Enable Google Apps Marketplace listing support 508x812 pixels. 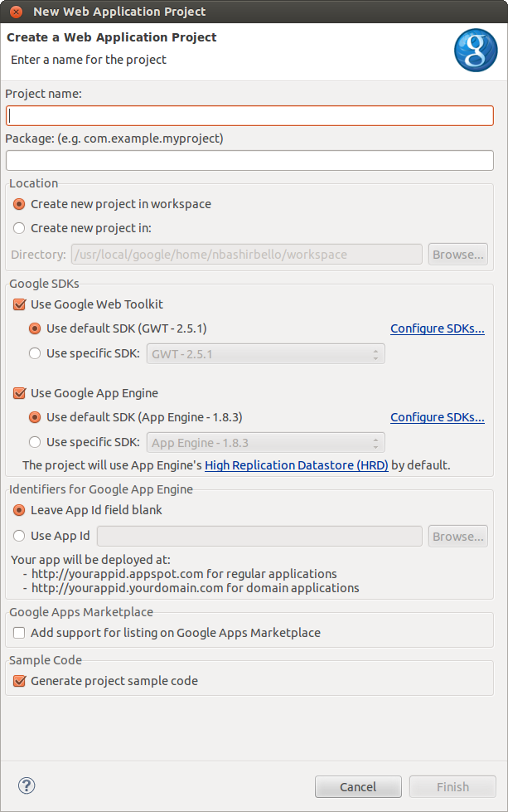[x=20, y=633]
